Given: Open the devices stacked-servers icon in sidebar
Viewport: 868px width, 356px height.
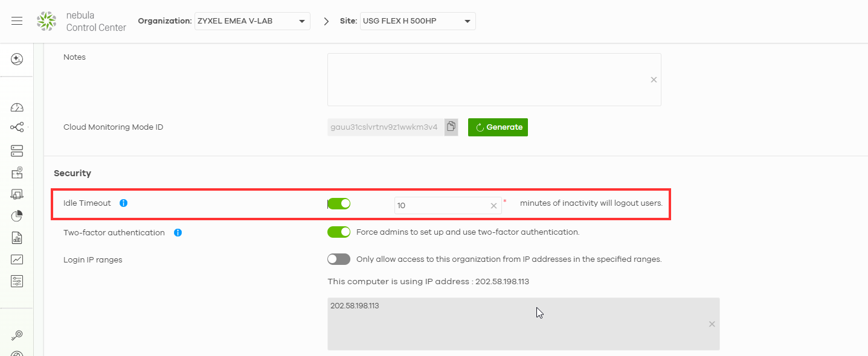Looking at the screenshot, I should [17, 151].
